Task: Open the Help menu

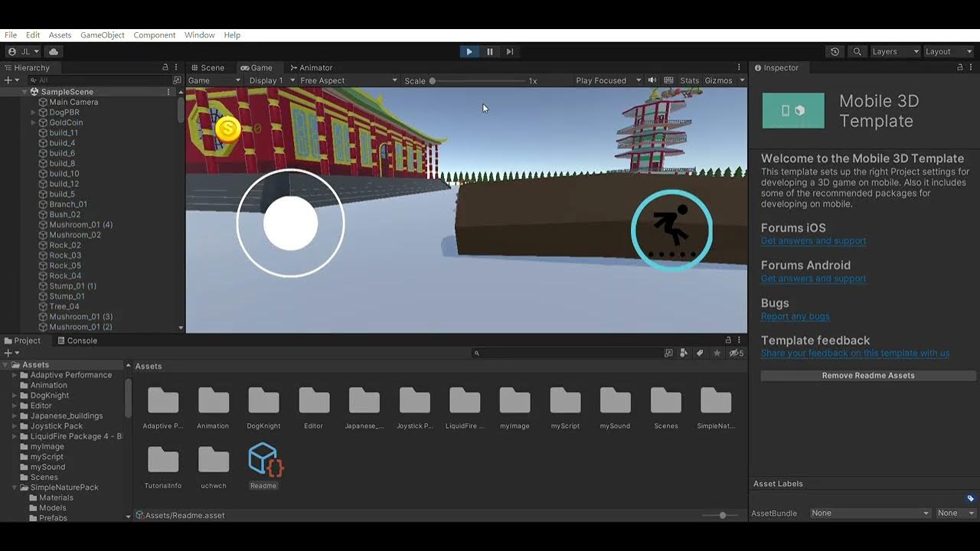Action: tap(232, 35)
